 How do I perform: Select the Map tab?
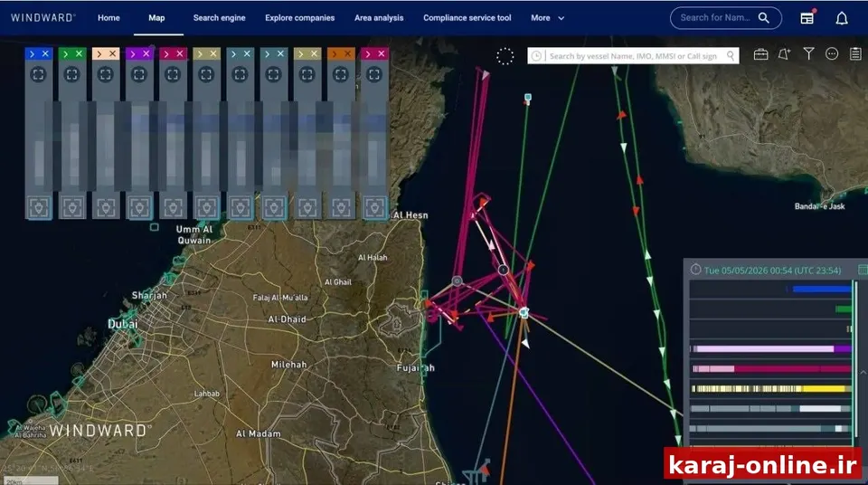coord(156,18)
